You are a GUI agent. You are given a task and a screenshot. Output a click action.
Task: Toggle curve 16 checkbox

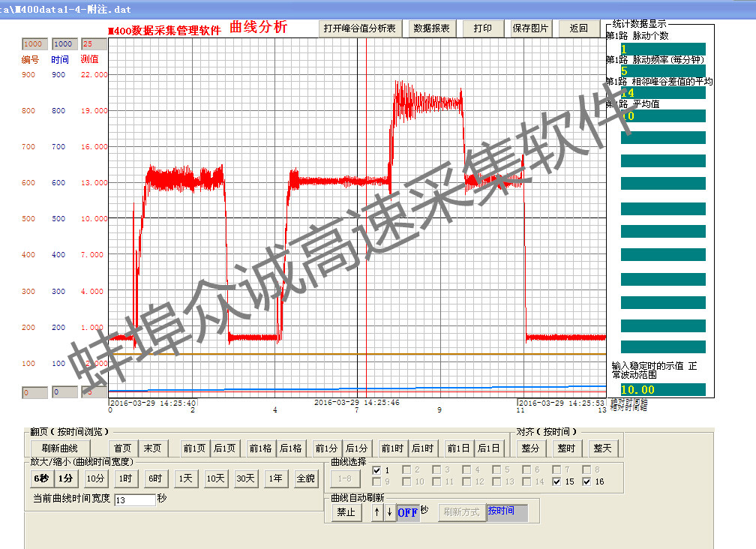(587, 481)
